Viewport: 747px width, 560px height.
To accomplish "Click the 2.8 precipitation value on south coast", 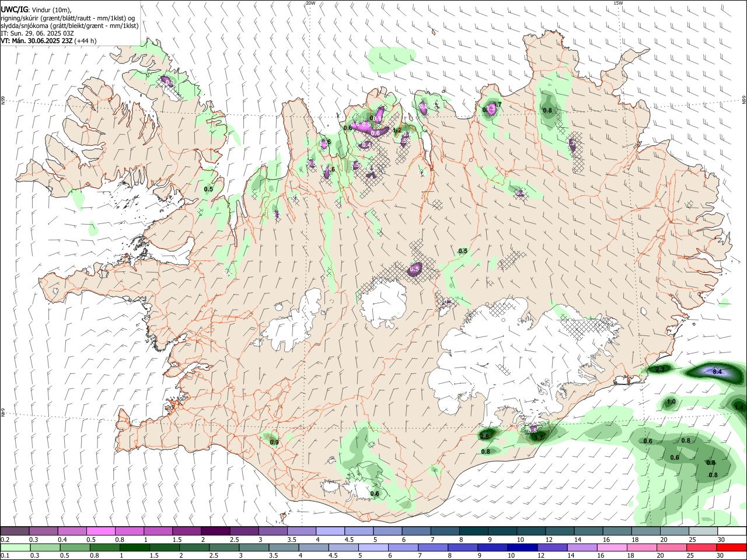I will point(484,436).
